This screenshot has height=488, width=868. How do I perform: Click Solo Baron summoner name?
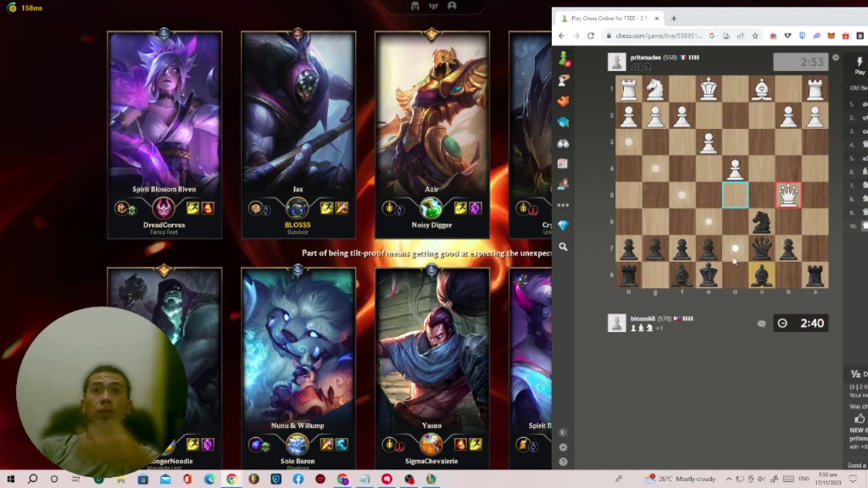pyautogui.click(x=298, y=461)
